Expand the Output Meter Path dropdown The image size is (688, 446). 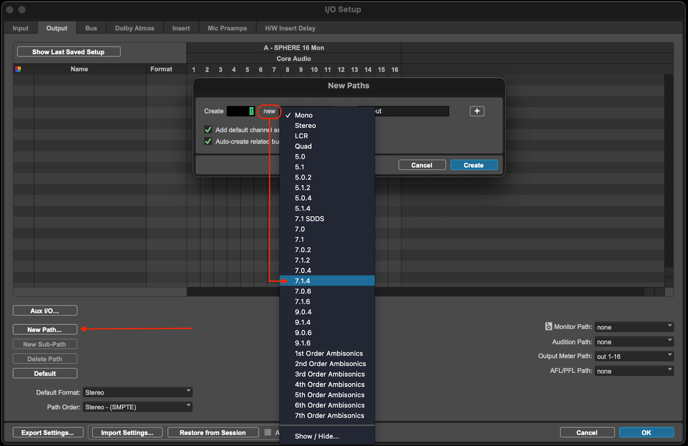click(634, 356)
